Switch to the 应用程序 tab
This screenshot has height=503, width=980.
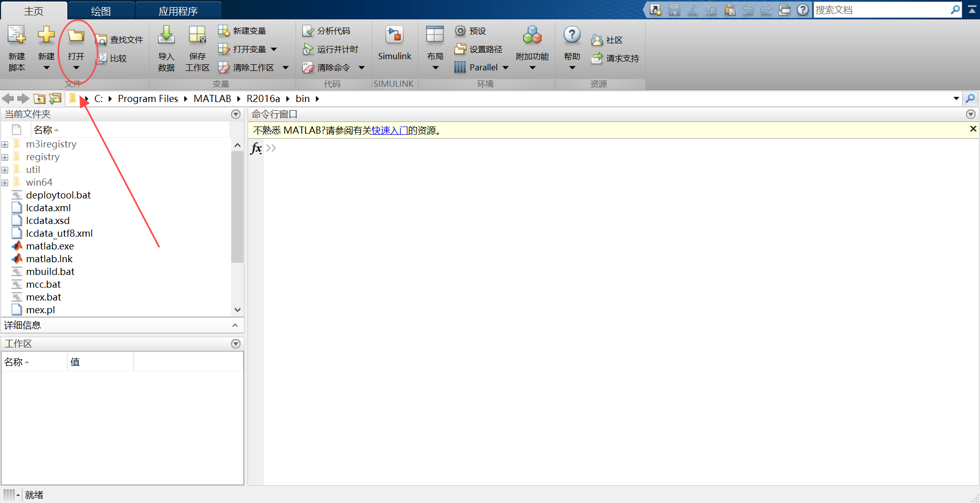[x=178, y=11]
